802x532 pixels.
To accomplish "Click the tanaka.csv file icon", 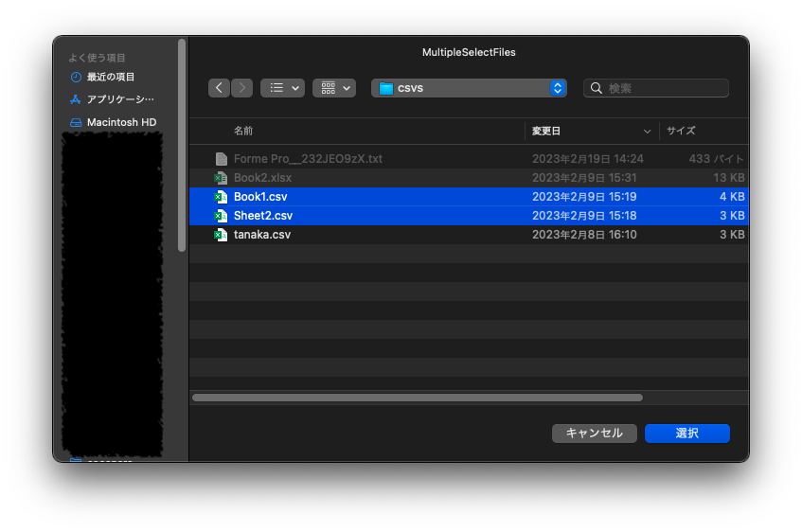I will pos(221,235).
